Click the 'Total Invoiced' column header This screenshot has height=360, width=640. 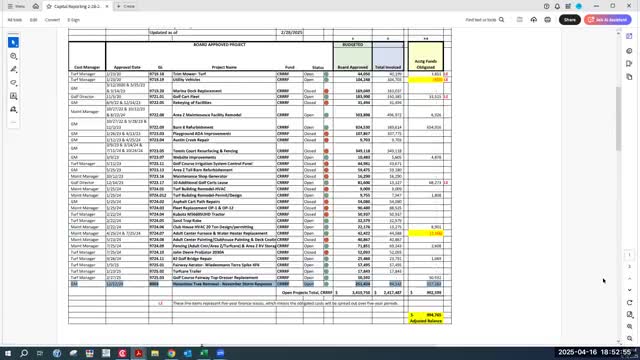(388, 67)
